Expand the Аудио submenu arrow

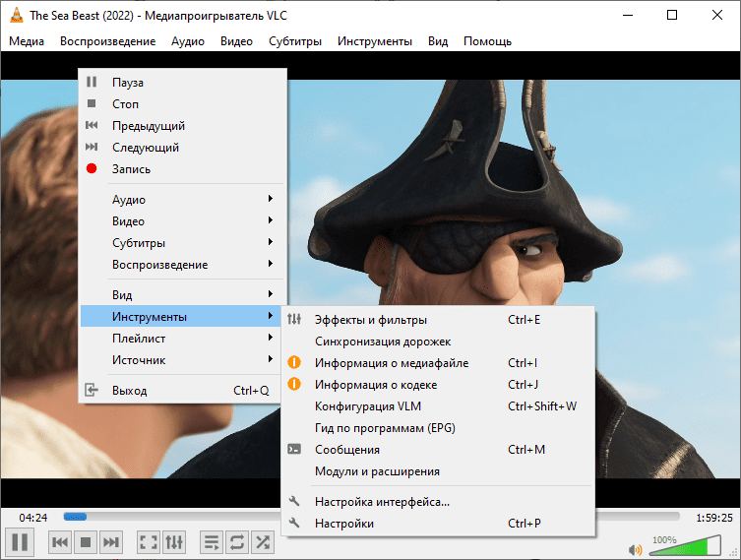(x=271, y=199)
